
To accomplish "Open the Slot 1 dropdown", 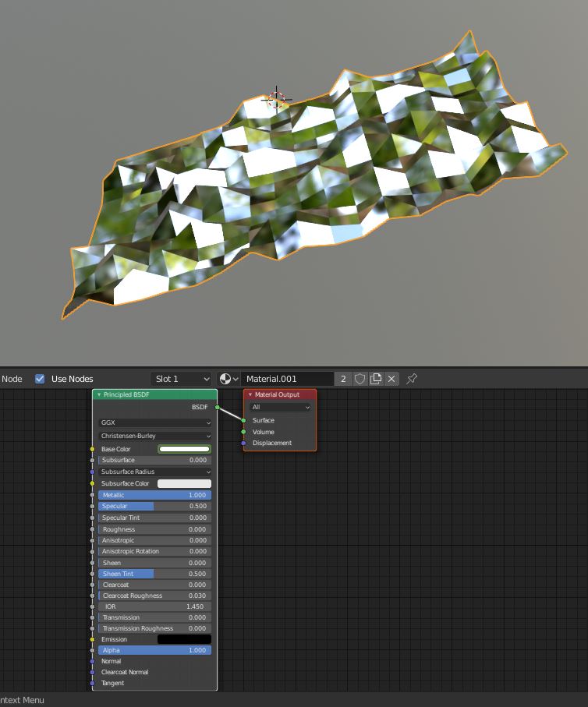I will pos(180,379).
